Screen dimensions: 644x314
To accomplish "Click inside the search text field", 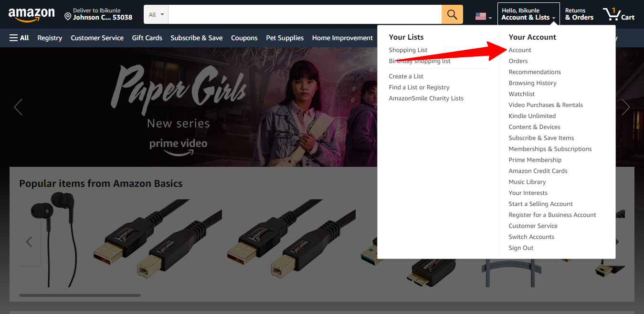I will click(305, 14).
